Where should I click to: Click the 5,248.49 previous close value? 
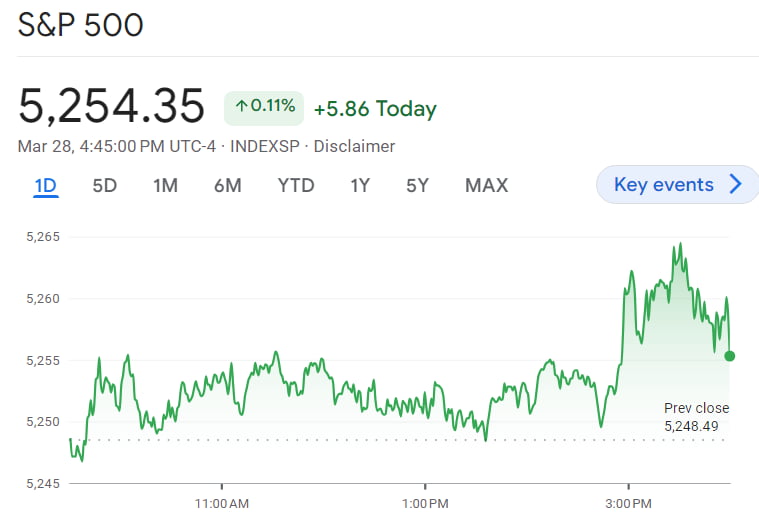(x=691, y=426)
